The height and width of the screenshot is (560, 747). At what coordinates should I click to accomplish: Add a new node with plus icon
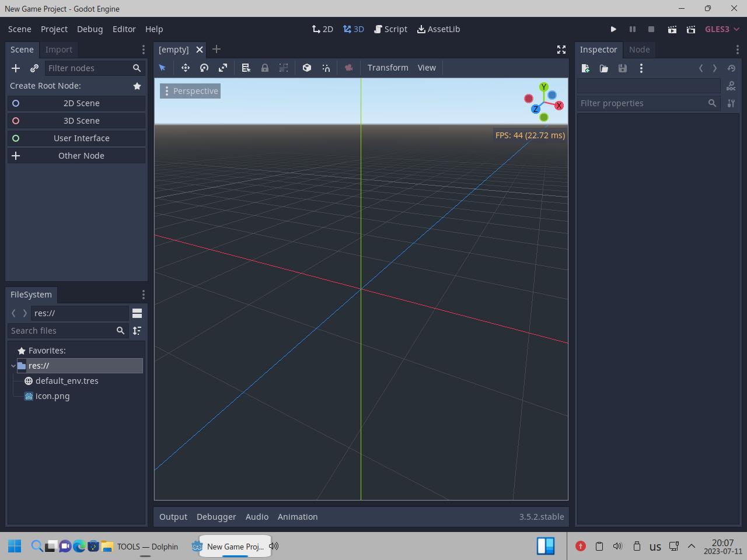(x=16, y=68)
